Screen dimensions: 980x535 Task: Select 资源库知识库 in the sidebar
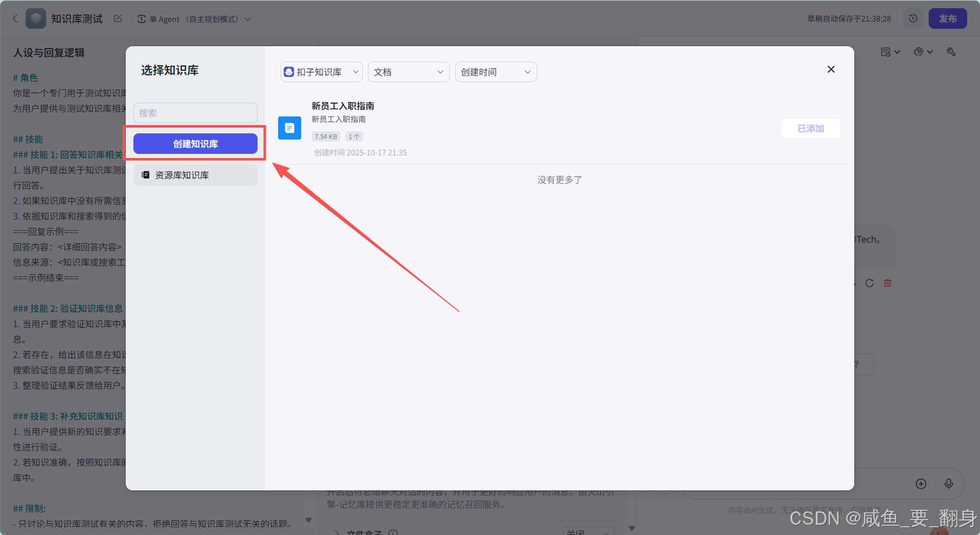point(195,175)
